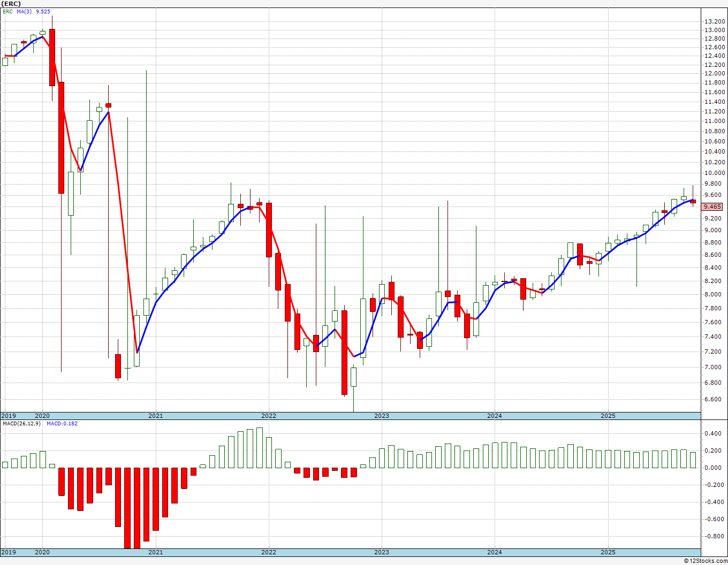Screen dimensions: 728x565
Task: Click the -0.600 MACD axis label
Action: click(714, 519)
